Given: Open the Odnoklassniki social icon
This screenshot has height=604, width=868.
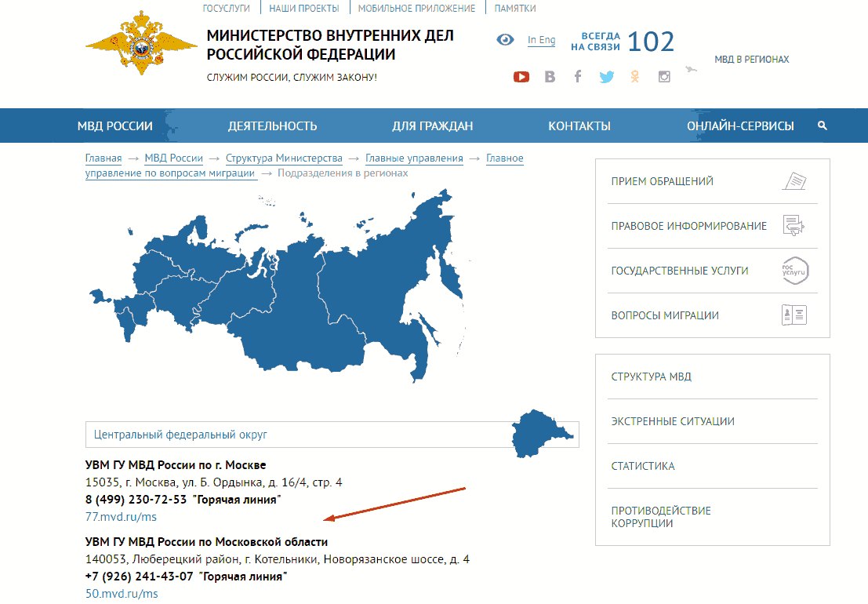Looking at the screenshot, I should (x=635, y=76).
